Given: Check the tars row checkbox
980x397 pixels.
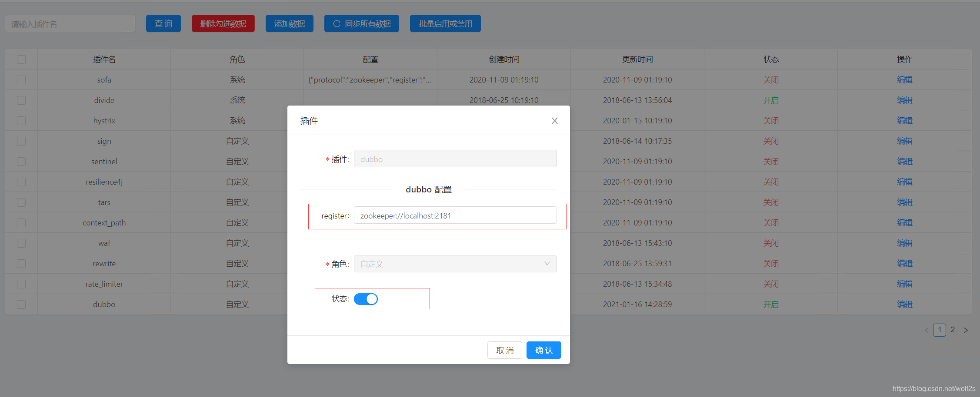Looking at the screenshot, I should pos(21,202).
